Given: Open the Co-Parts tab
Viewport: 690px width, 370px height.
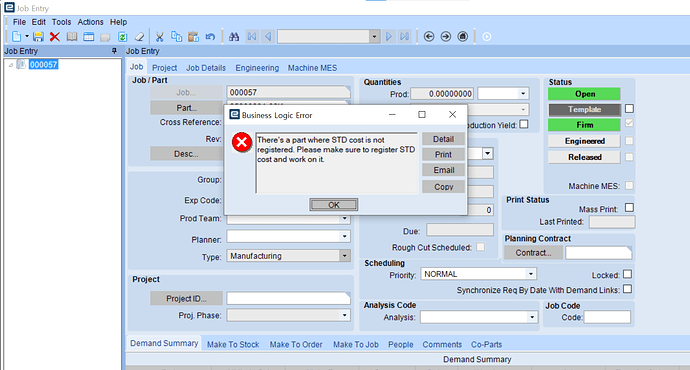Looking at the screenshot, I should click(x=486, y=344).
